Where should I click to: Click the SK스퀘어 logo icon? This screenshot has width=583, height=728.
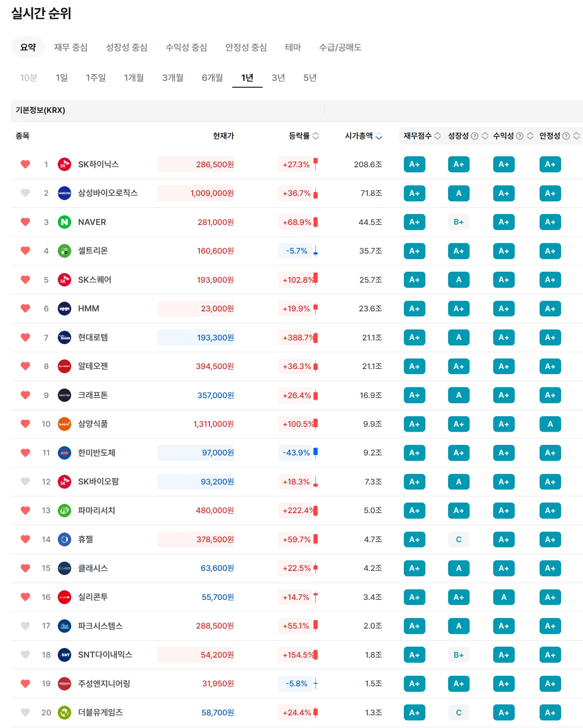[x=64, y=280]
